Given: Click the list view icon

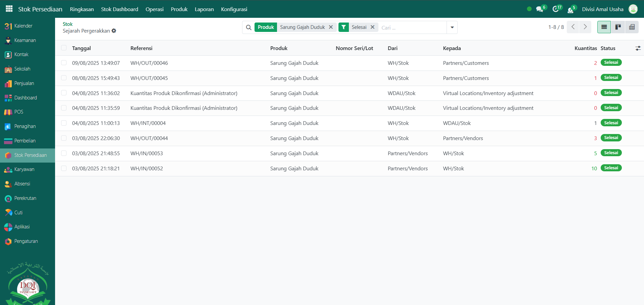Looking at the screenshot, I should pyautogui.click(x=604, y=27).
